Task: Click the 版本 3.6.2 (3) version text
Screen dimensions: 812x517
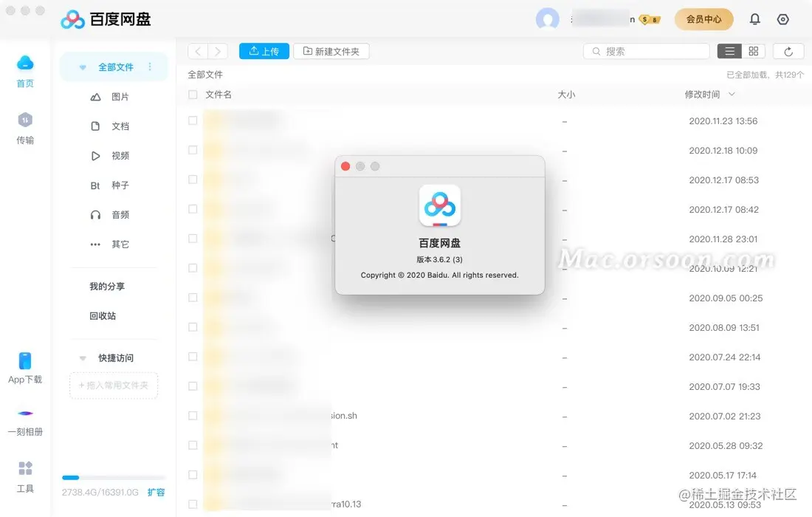Action: coord(440,259)
